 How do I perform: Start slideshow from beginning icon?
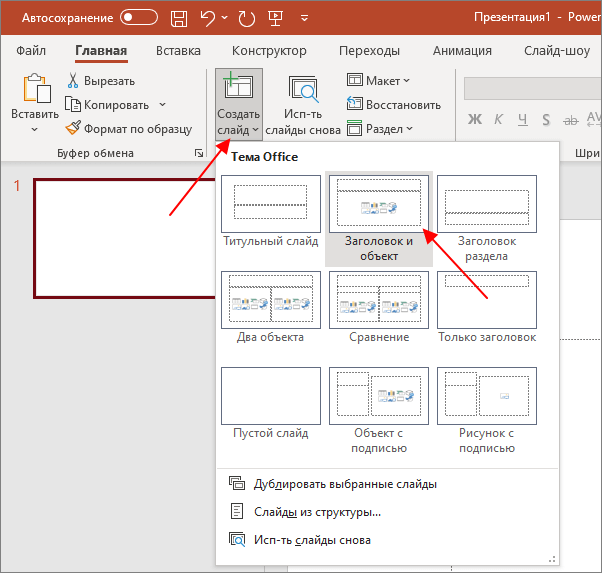coord(276,18)
